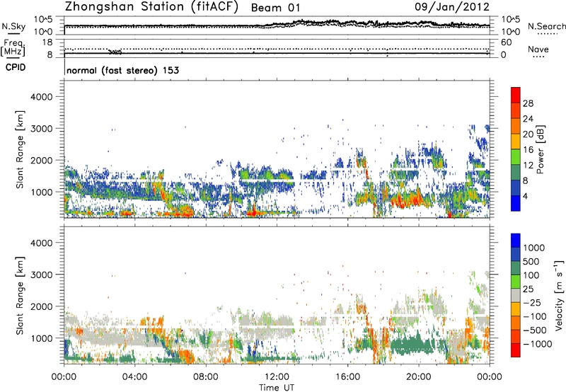Click the '4000' tick on the power panel
566x392 pixels.
pyautogui.click(x=42, y=97)
